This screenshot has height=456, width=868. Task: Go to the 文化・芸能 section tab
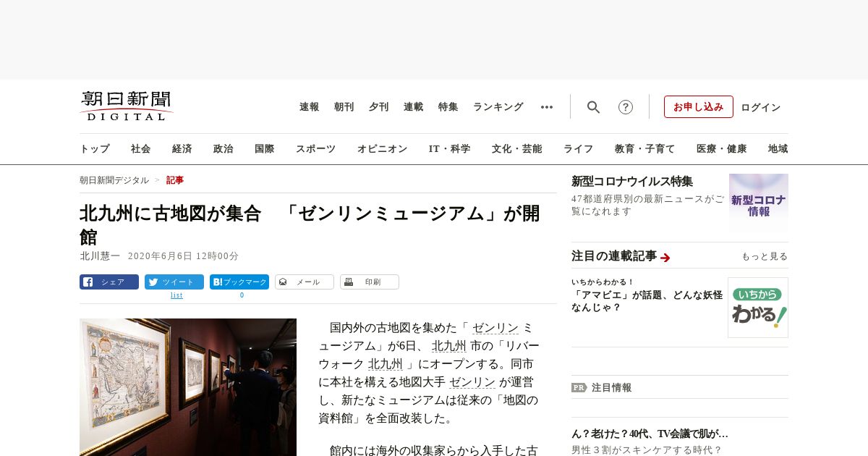[x=516, y=149]
